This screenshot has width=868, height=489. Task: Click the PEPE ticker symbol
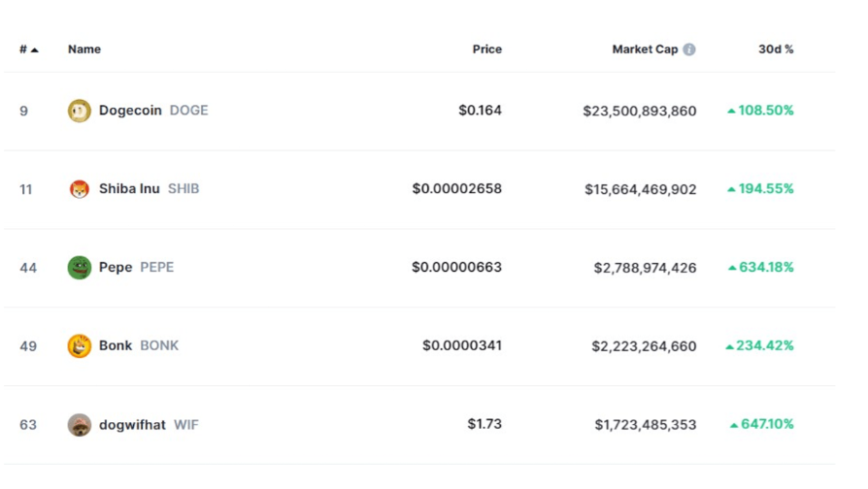point(156,267)
